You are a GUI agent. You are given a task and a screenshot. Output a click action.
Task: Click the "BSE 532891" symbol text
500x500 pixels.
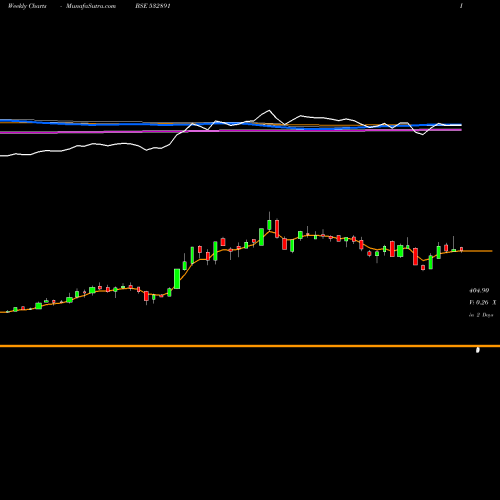click(153, 6)
